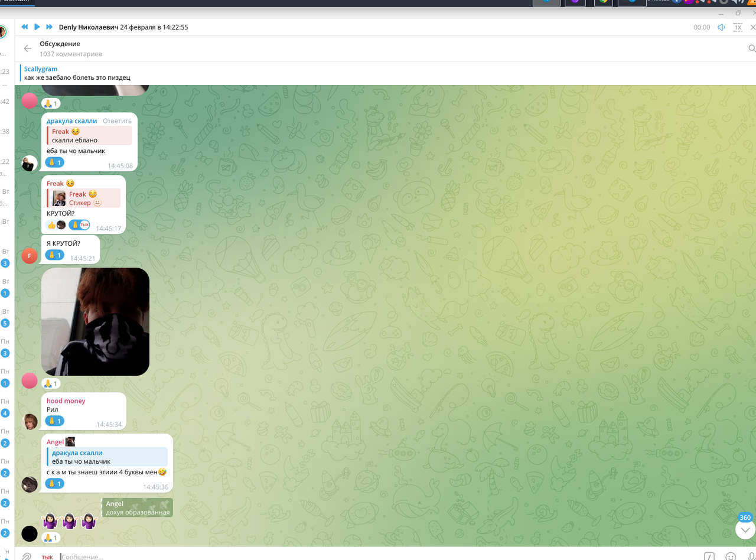This screenshot has height=560, width=756.
Task: Open hood money avatar
Action: point(30,422)
